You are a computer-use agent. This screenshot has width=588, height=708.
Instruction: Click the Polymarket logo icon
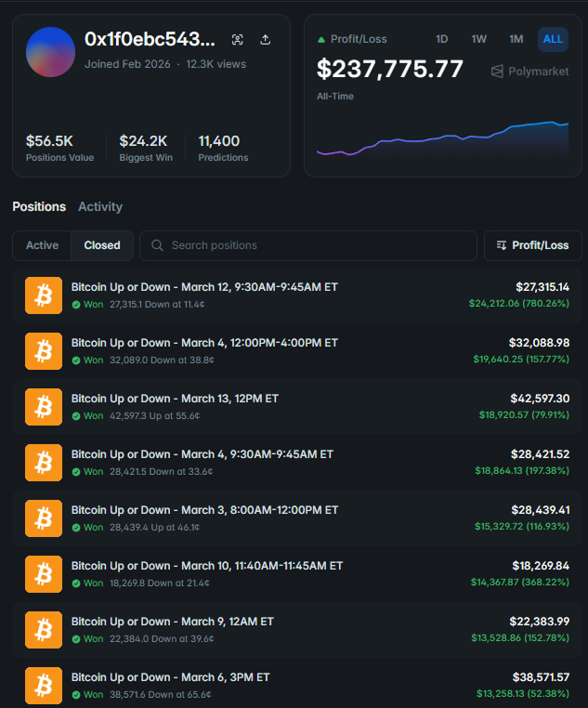[497, 72]
